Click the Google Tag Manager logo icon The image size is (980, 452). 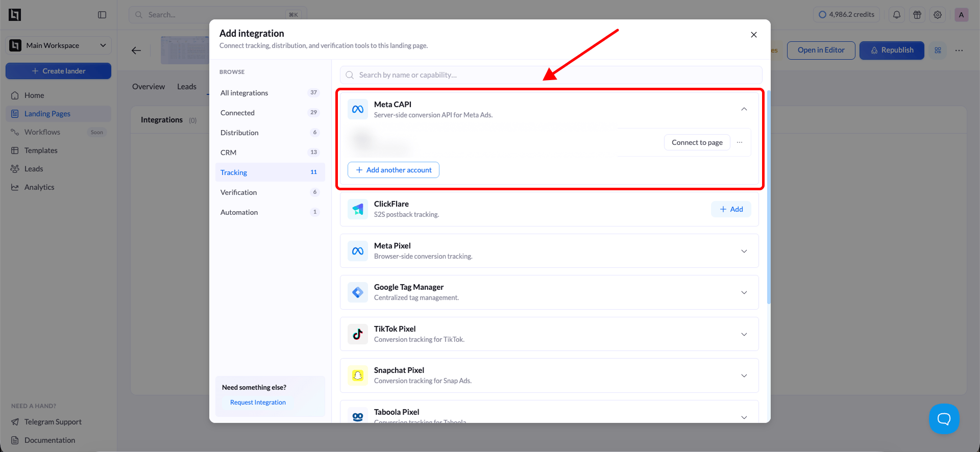(358, 292)
